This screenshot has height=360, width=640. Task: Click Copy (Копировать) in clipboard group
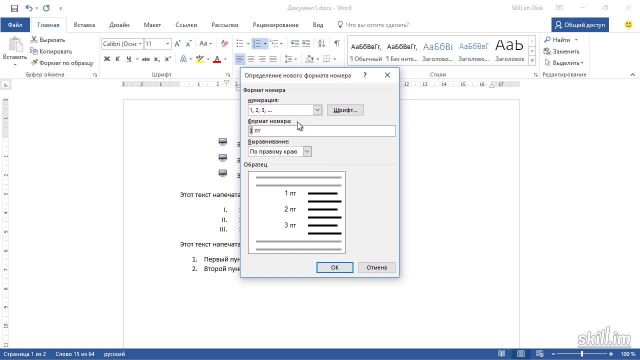(x=51, y=51)
